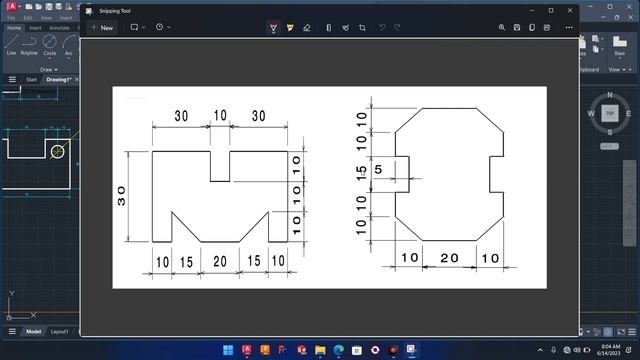Open the AutoCAD application menu logo

tap(12, 7)
